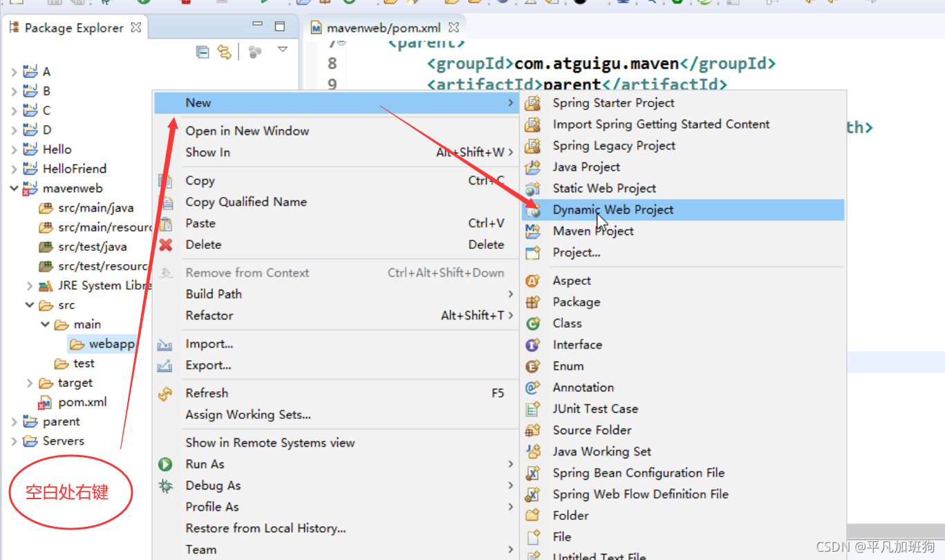Expand the parent project node
Viewport: 945px width, 560px height.
pos(13,422)
